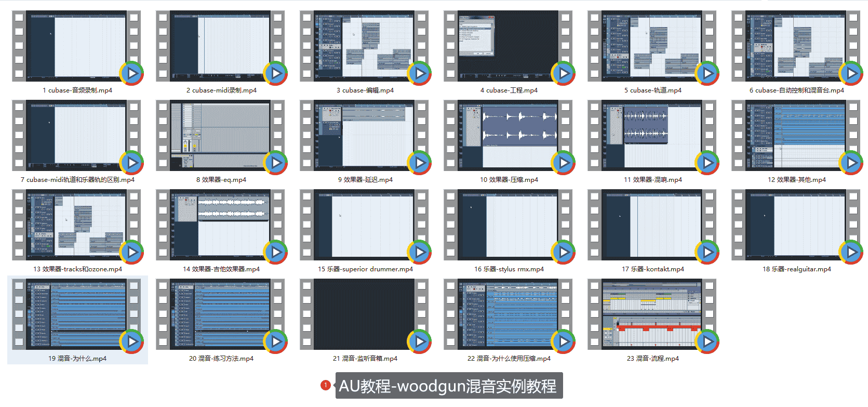Select file name 21 混音-监听音箱.mp4
This screenshot has width=868, height=407.
(365, 359)
